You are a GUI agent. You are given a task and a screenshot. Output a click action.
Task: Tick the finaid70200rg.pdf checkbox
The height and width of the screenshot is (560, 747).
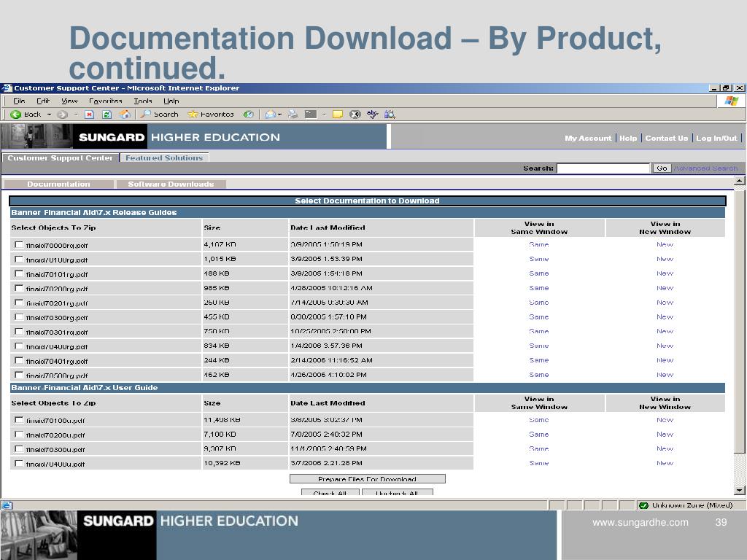pyautogui.click(x=19, y=288)
